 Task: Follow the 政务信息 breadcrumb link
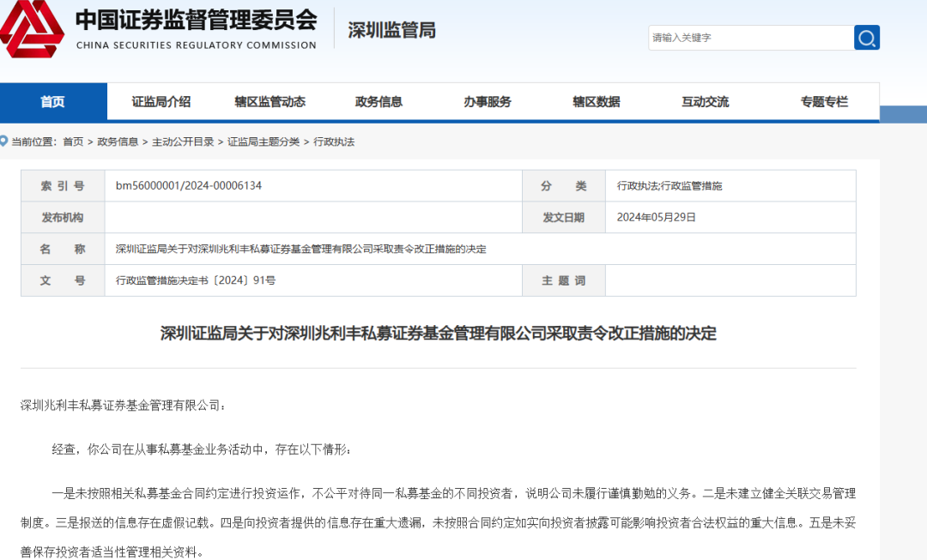pos(118,142)
